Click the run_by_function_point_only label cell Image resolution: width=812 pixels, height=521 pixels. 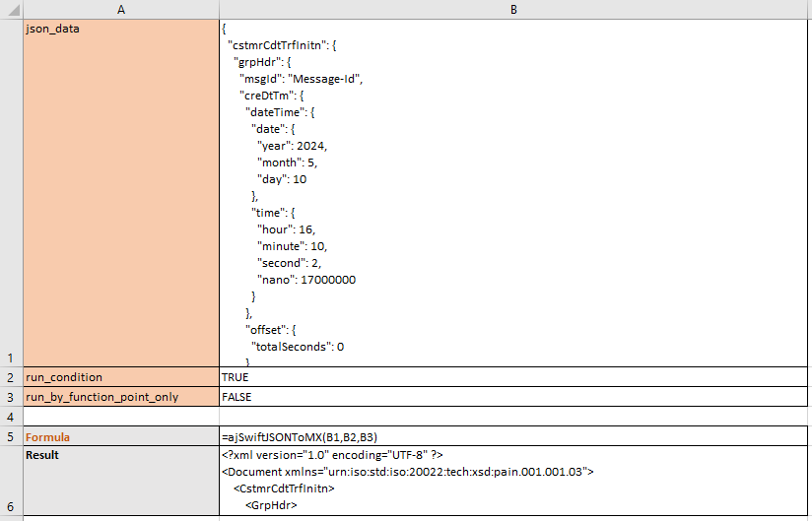pyautogui.click(x=120, y=397)
